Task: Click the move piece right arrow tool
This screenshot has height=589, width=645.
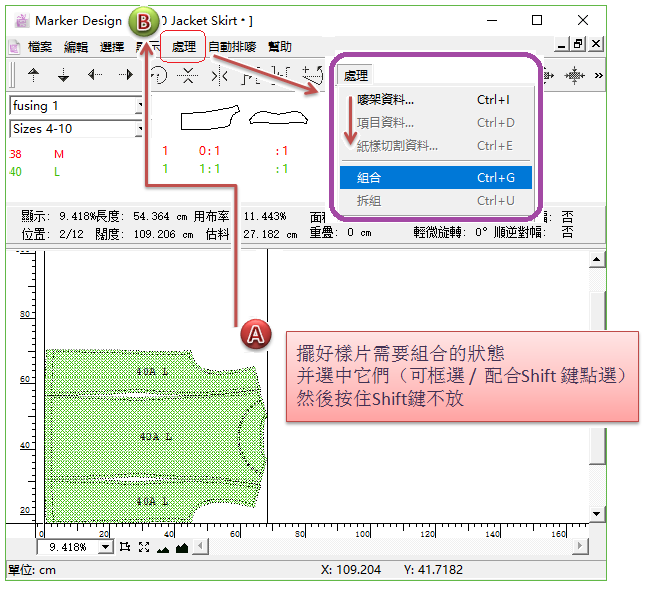Action: click(x=125, y=75)
